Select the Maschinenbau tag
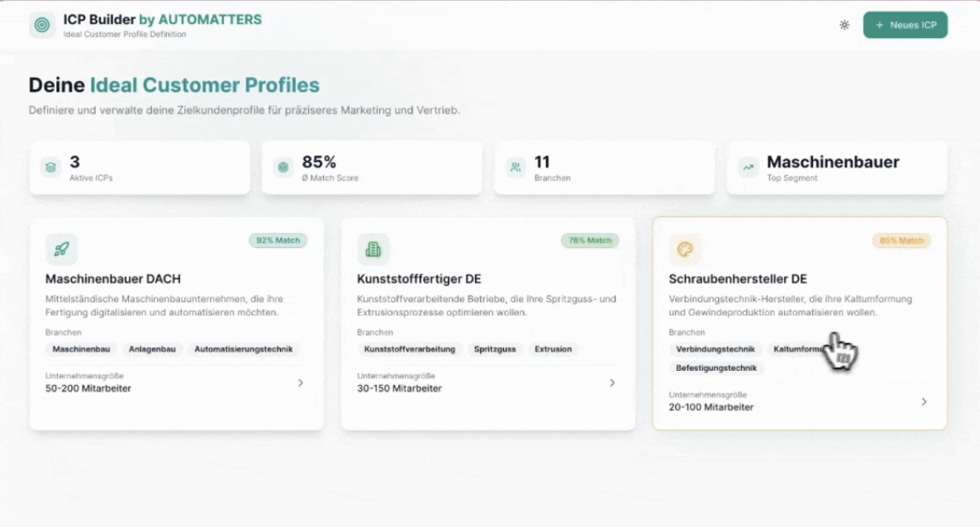This screenshot has width=980, height=527. pos(81,349)
